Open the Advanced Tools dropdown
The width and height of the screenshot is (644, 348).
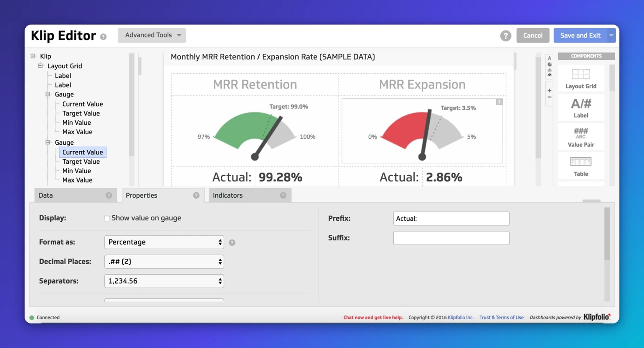point(152,35)
